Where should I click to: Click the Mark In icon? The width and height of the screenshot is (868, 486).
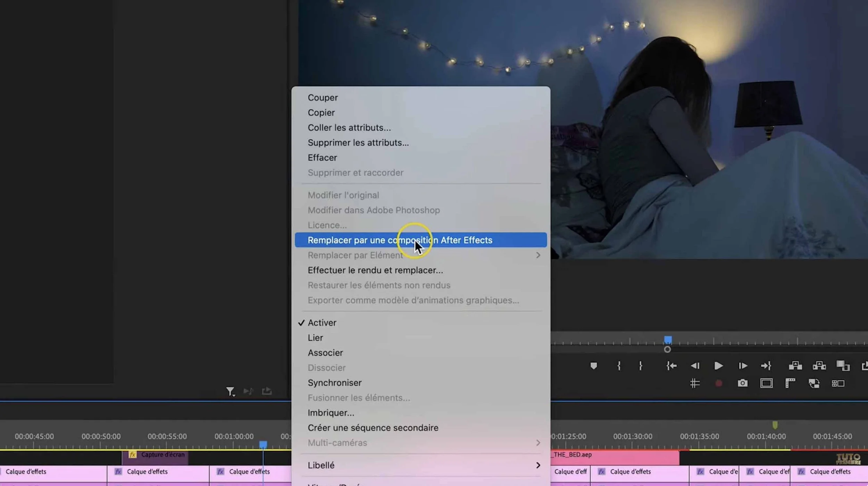coord(619,365)
